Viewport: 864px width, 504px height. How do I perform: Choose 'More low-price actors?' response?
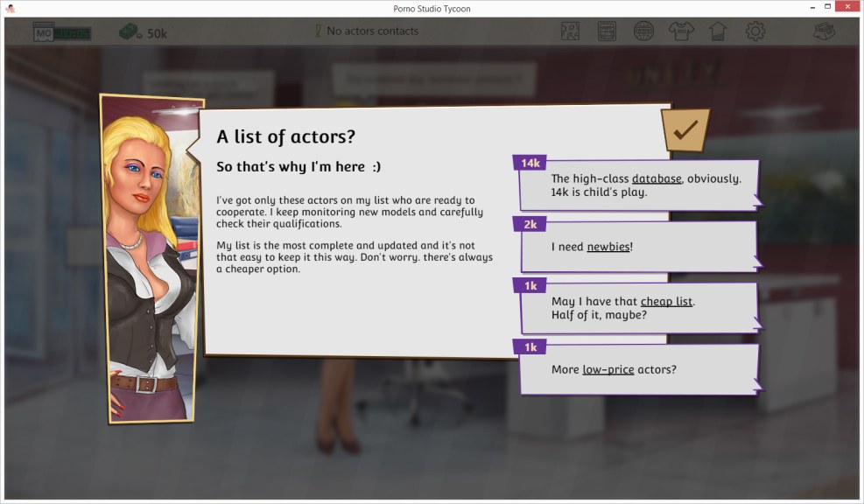click(x=640, y=369)
